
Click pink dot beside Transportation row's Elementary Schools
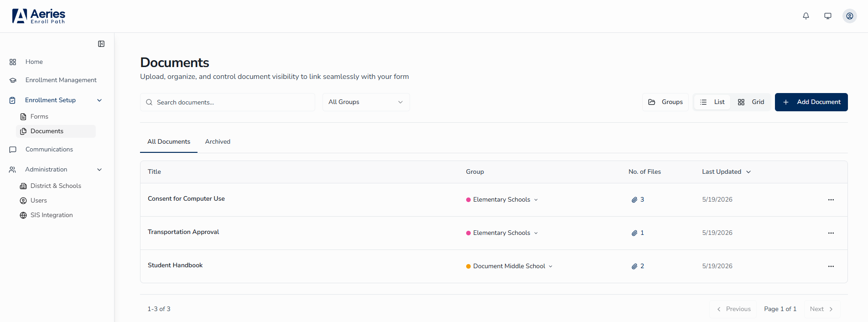coord(468,233)
